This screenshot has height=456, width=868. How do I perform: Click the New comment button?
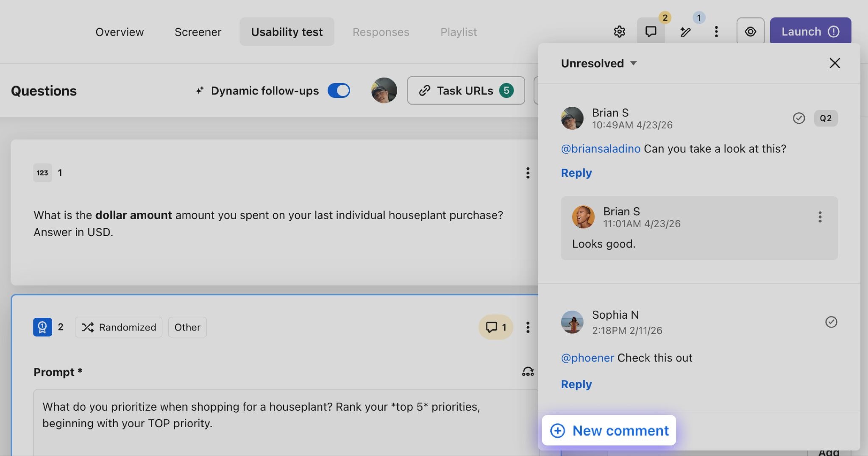609,431
